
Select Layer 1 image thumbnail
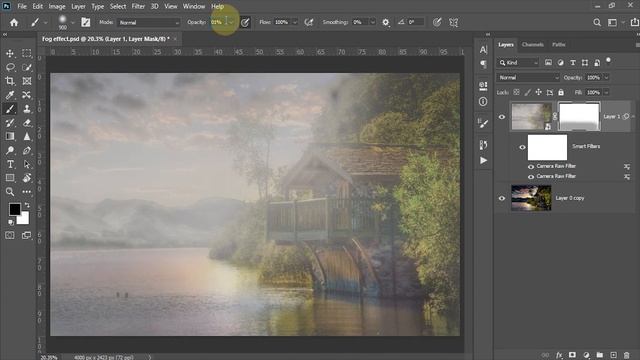point(531,117)
